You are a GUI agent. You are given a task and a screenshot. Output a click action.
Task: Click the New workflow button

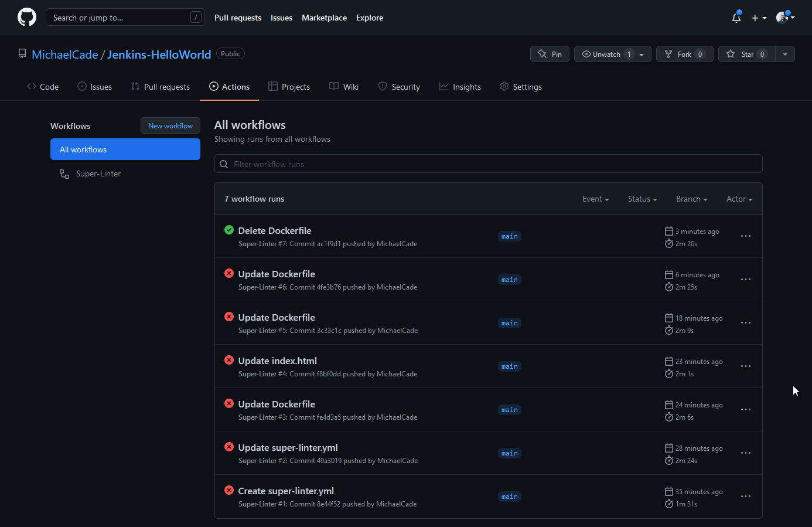(x=170, y=126)
